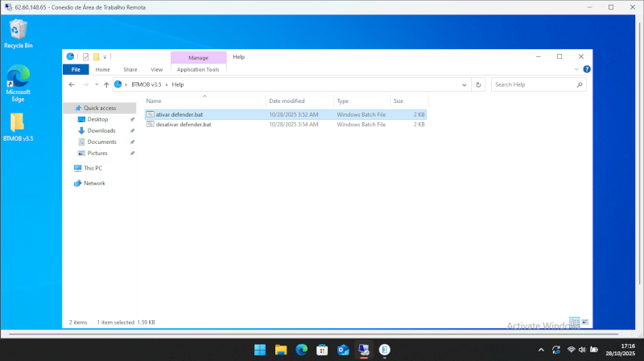
Task: Switch to the View ribbon tab
Action: 156,70
